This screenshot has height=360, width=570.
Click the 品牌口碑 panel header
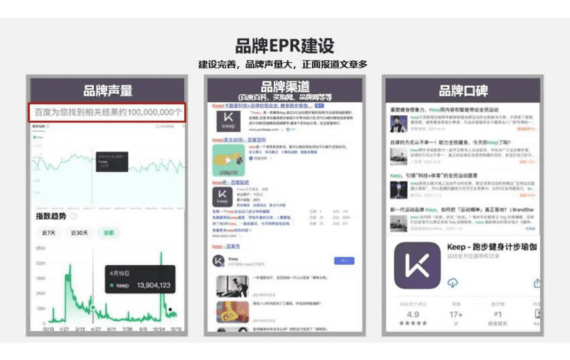point(463,90)
